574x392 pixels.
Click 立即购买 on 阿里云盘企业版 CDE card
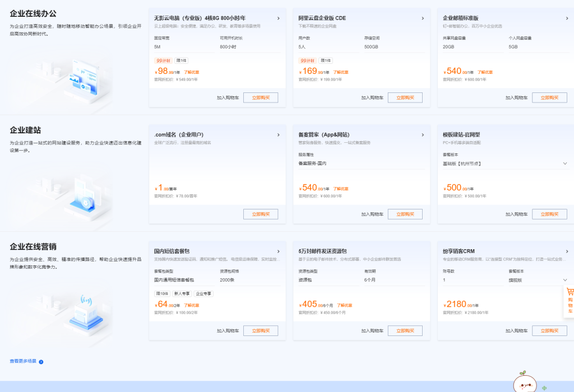(x=405, y=96)
